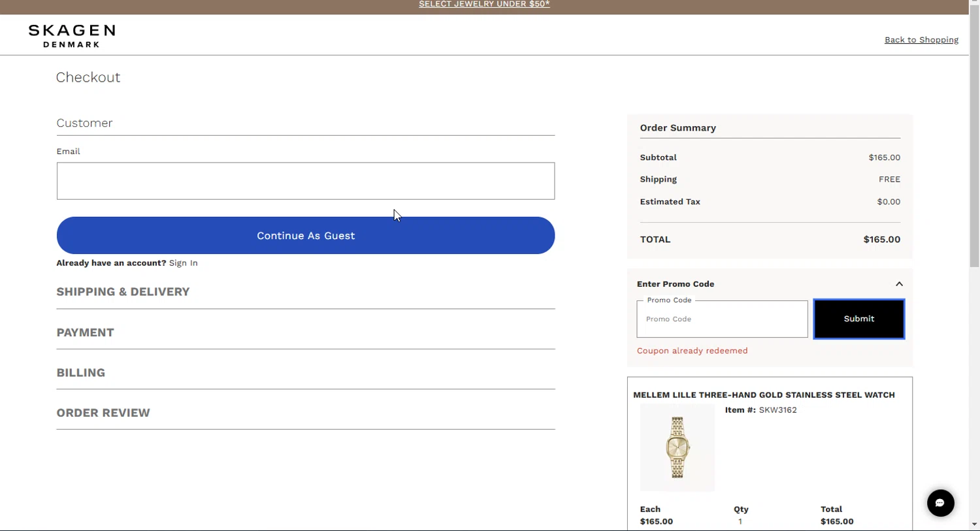Click the Estimated Tax $0.00 value
This screenshot has width=980, height=531.
tap(889, 202)
